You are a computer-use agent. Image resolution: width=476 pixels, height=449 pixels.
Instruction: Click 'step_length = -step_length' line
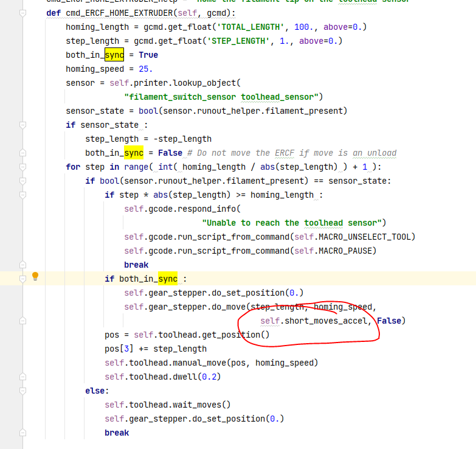[x=148, y=139]
